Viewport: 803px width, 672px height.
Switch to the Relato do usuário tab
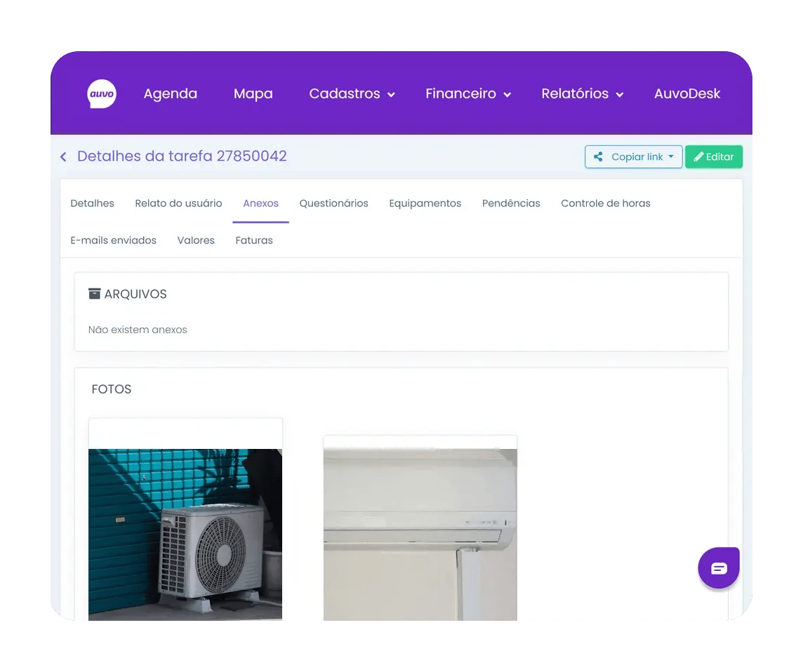(178, 203)
